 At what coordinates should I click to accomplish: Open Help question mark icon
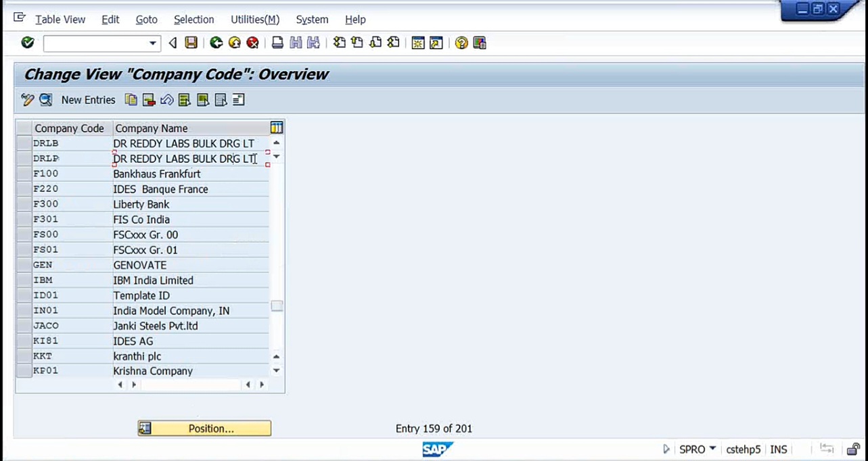(x=461, y=43)
